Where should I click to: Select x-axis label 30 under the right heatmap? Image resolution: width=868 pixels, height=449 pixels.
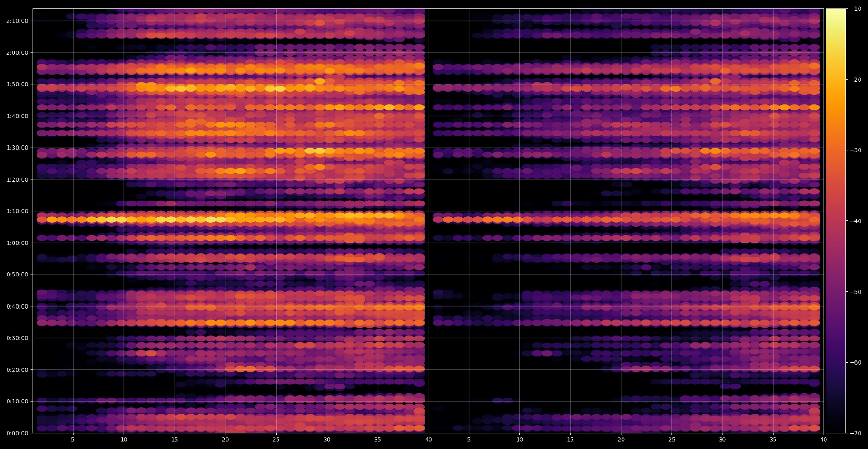(x=722, y=440)
